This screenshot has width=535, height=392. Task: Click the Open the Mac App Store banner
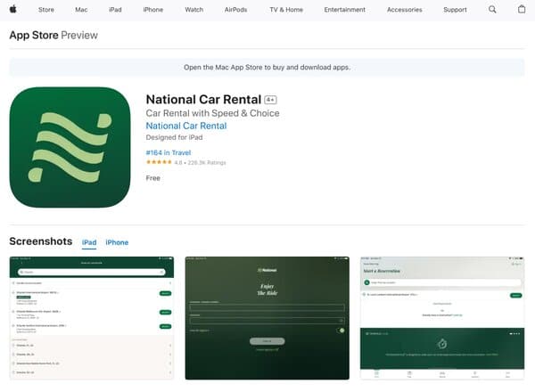tap(267, 67)
